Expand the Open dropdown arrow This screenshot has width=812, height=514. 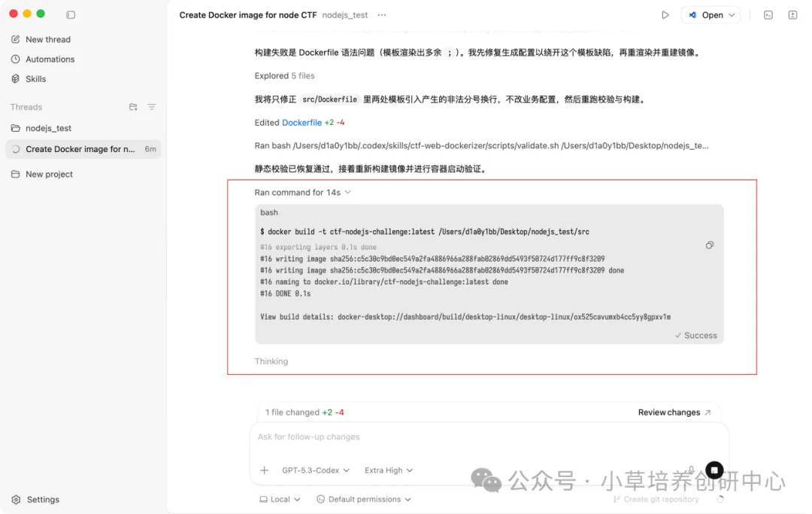732,15
